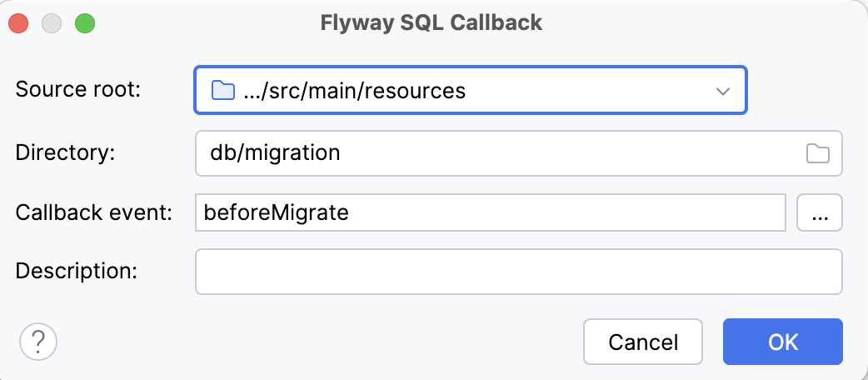Click the "Description:" label
This screenshot has width=868, height=380.
[x=76, y=271]
